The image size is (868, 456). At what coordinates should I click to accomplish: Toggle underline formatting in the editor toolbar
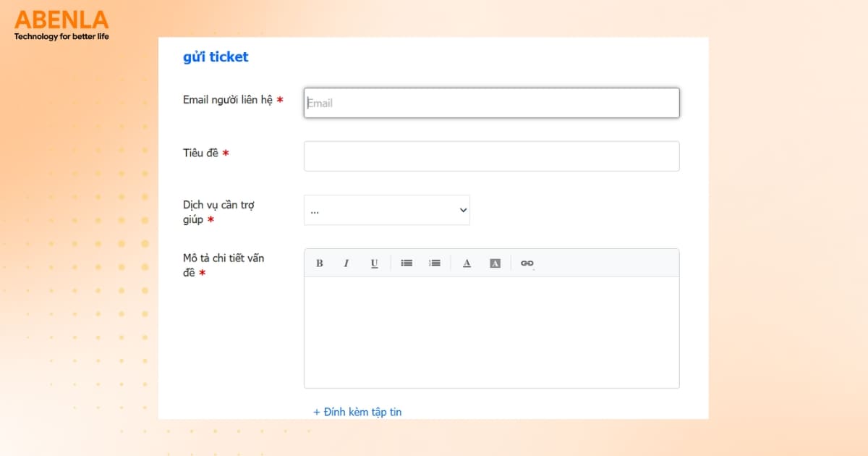(374, 263)
